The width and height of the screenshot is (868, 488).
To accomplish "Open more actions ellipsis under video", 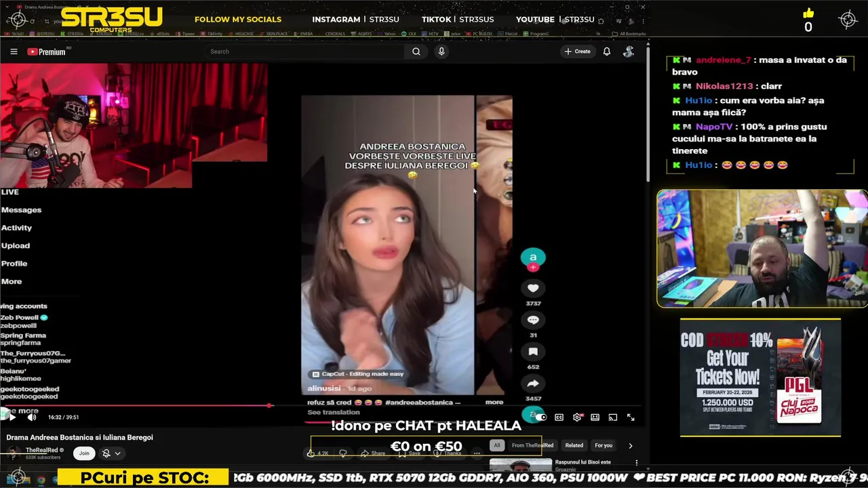I will pos(477,453).
